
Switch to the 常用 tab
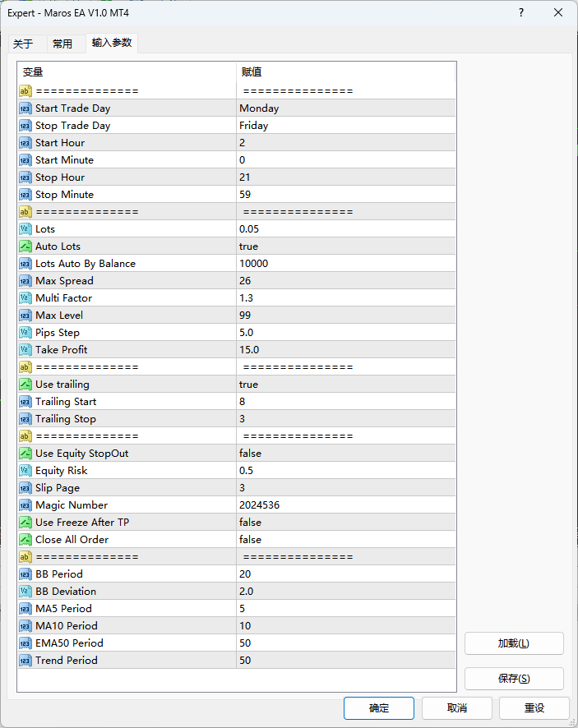pyautogui.click(x=62, y=44)
